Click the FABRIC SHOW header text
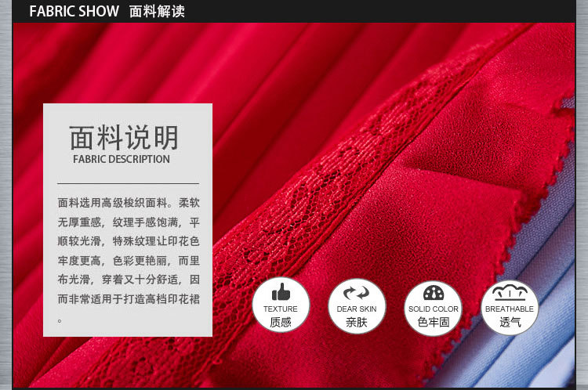The image size is (588, 390). 74,11
